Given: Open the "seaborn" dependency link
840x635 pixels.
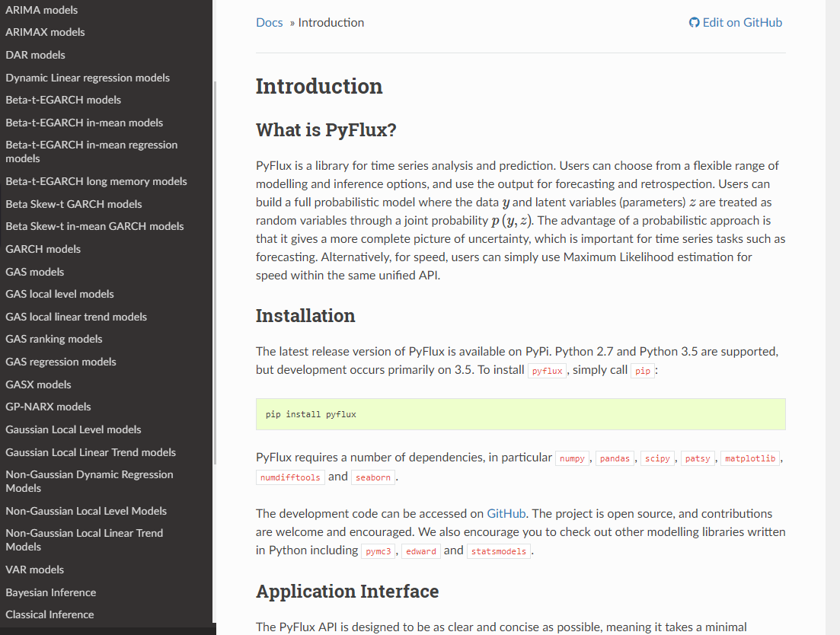Looking at the screenshot, I should point(372,477).
